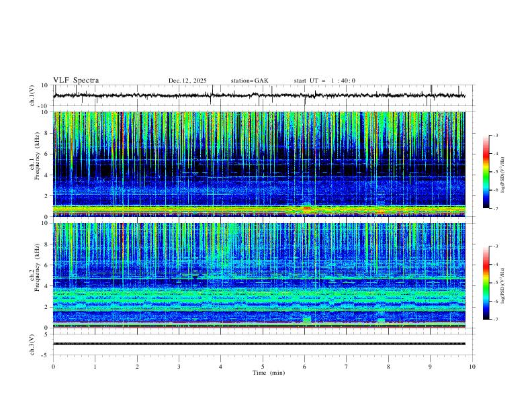Click the "1" label on the time axis
532x411 pixels.
tap(95, 367)
